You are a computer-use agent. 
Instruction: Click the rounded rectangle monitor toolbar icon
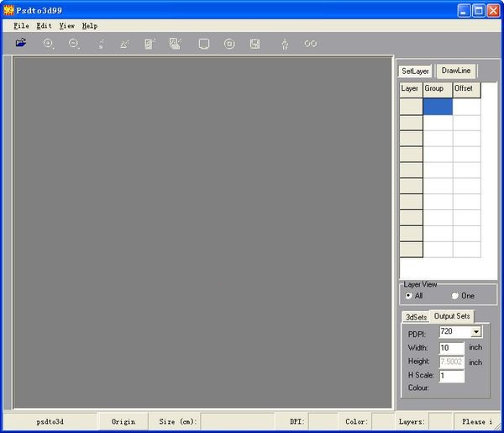coord(204,44)
